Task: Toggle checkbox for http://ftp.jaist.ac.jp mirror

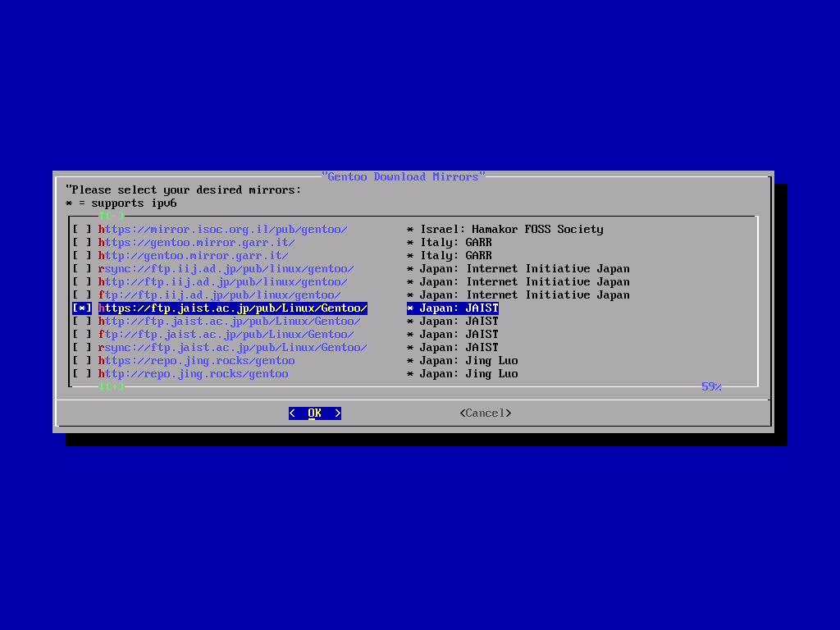Action: pyautogui.click(x=82, y=322)
